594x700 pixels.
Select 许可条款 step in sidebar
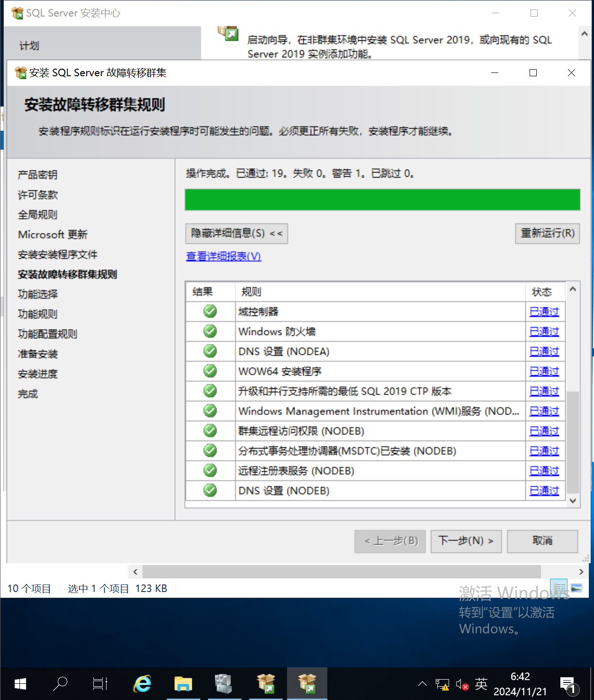[x=37, y=195]
